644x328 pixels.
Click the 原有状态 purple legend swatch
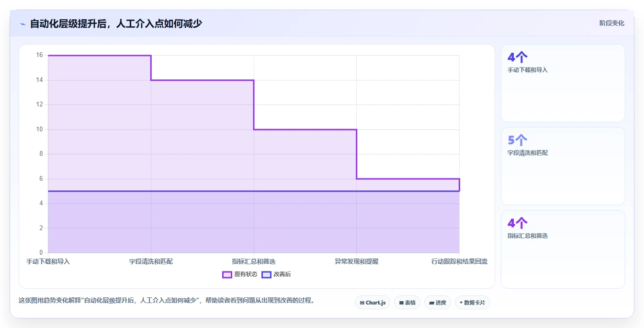click(227, 274)
